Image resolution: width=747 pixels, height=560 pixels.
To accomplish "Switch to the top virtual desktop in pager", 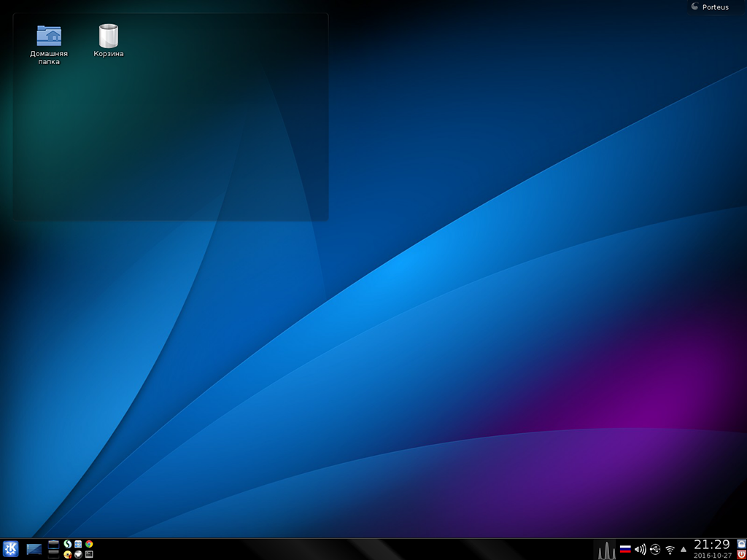I will [53, 544].
